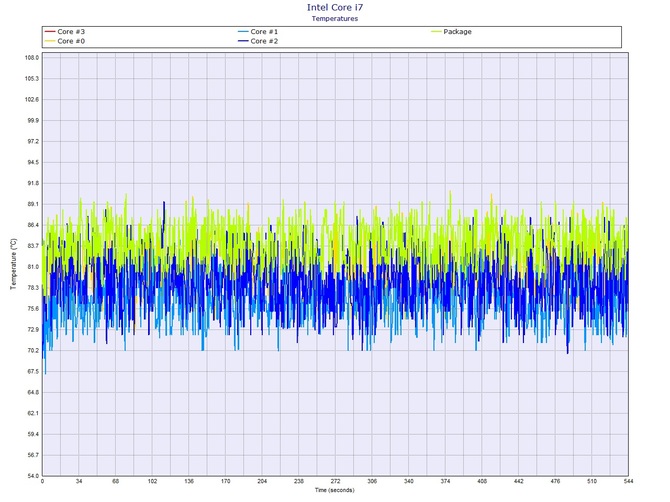Click the 272 tick on time axis
The width and height of the screenshot is (670, 502).
(x=335, y=481)
